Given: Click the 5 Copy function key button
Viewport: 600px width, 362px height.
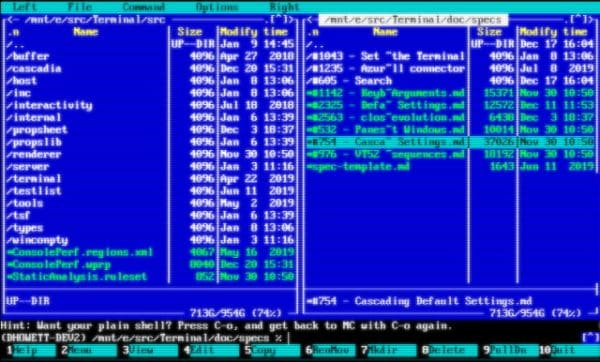Looking at the screenshot, I should coord(273,350).
